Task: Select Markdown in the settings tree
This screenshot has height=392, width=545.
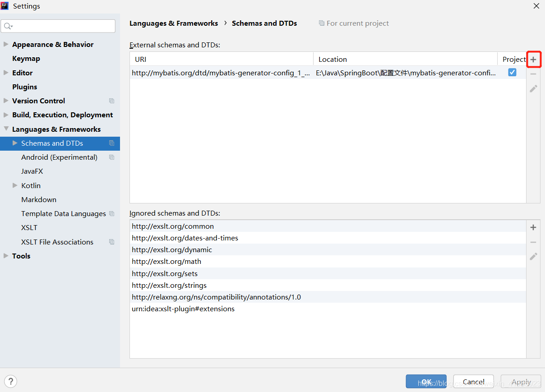Action: 39,199
